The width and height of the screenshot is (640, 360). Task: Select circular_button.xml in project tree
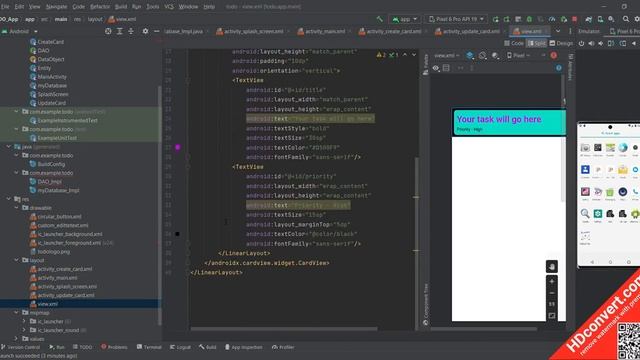[x=60, y=216]
